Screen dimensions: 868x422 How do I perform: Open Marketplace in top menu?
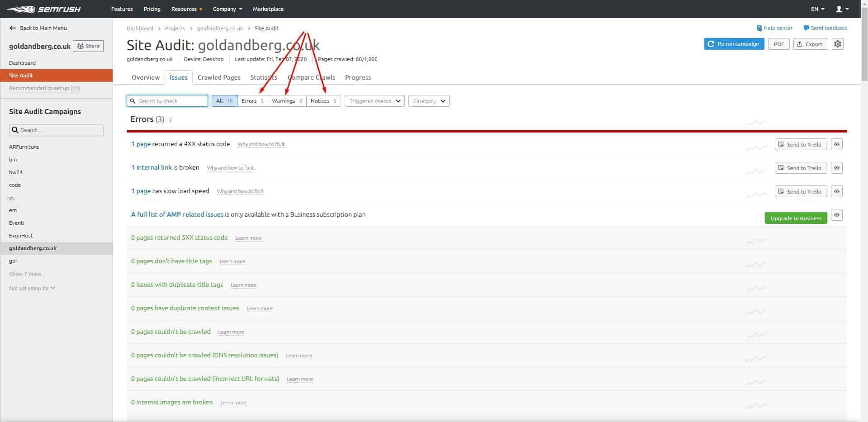coord(268,9)
